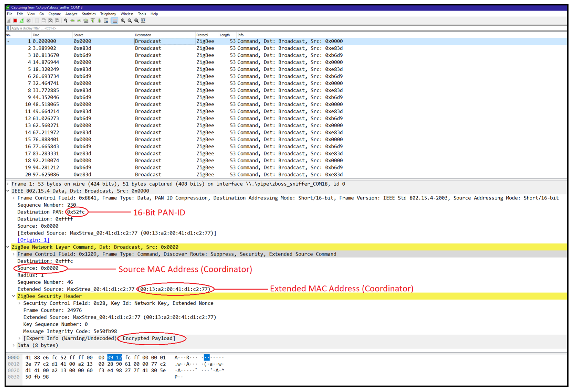The width and height of the screenshot is (572, 392).
Task: Click the display filter input field
Action: (148, 28)
